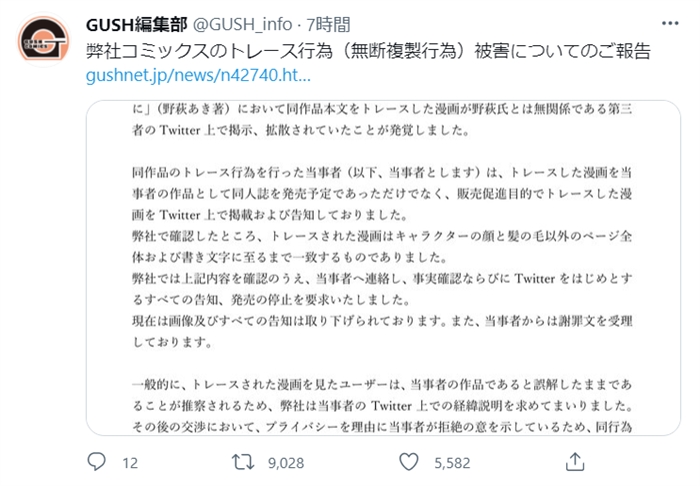Like the tweet with the heart icon
The width and height of the screenshot is (700, 486).
408,462
